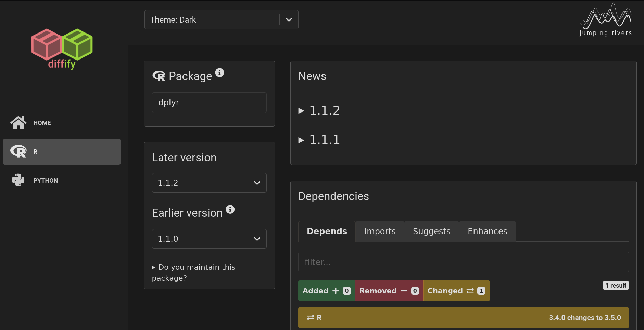Click the swap arrows icon in R dependency row
Viewport: 644px width, 330px height.
pyautogui.click(x=311, y=318)
